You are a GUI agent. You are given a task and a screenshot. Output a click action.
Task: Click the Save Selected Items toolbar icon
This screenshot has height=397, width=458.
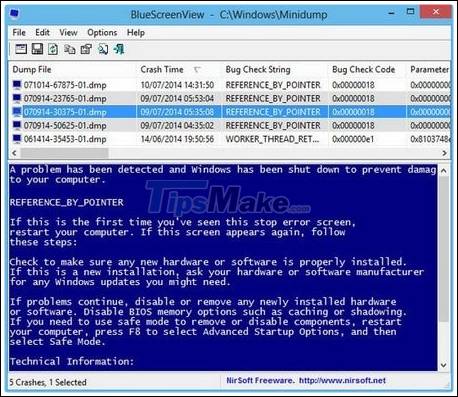pyautogui.click(x=37, y=49)
